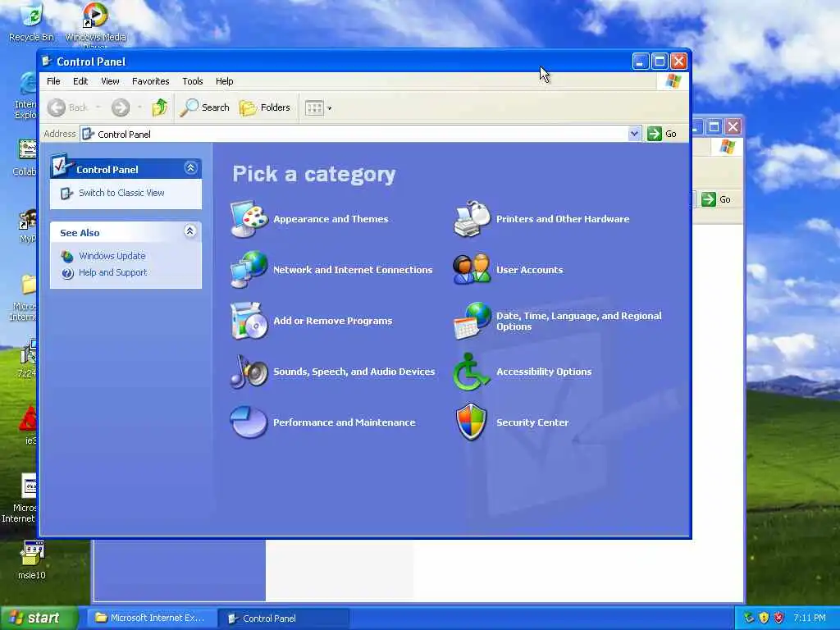Open the Help menu
840x630 pixels.
(225, 81)
